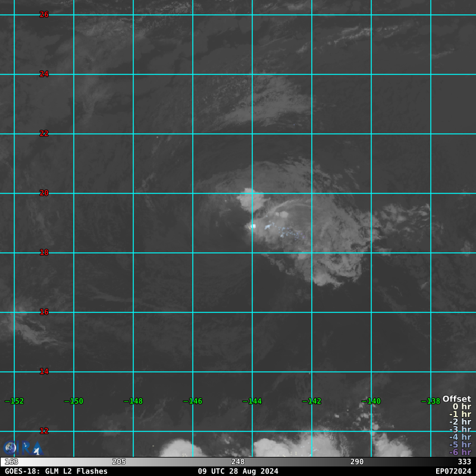Click colorbar value 290
The image size is (476, 476).
[x=357, y=462]
